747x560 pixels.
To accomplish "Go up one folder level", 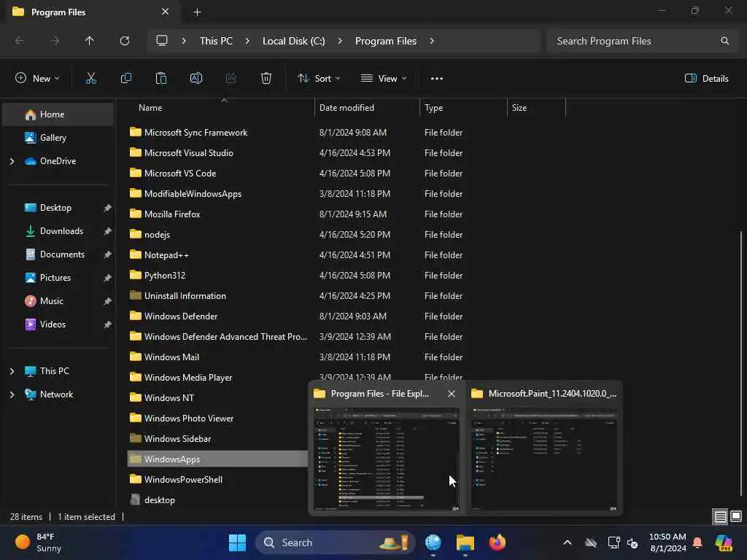I will pyautogui.click(x=89, y=41).
